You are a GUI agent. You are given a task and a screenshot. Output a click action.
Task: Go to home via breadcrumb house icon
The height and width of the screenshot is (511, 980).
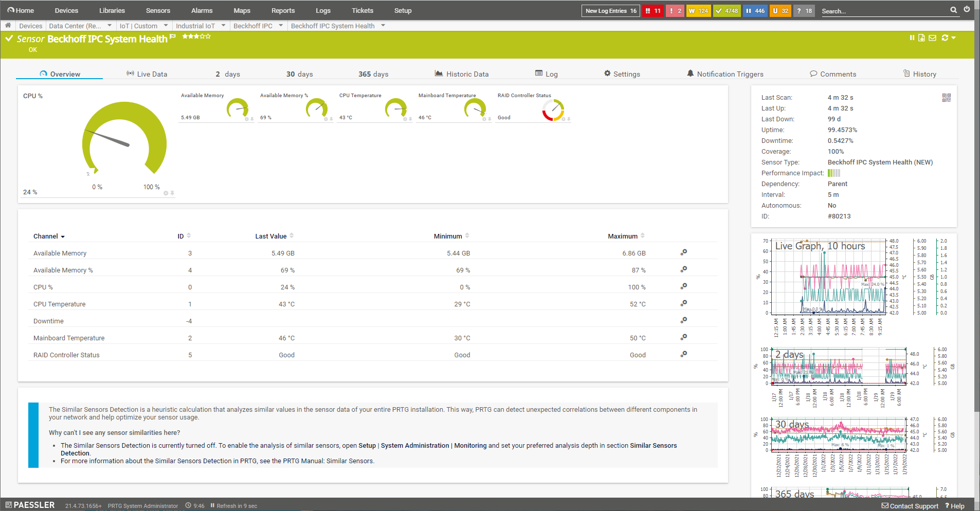[8, 25]
